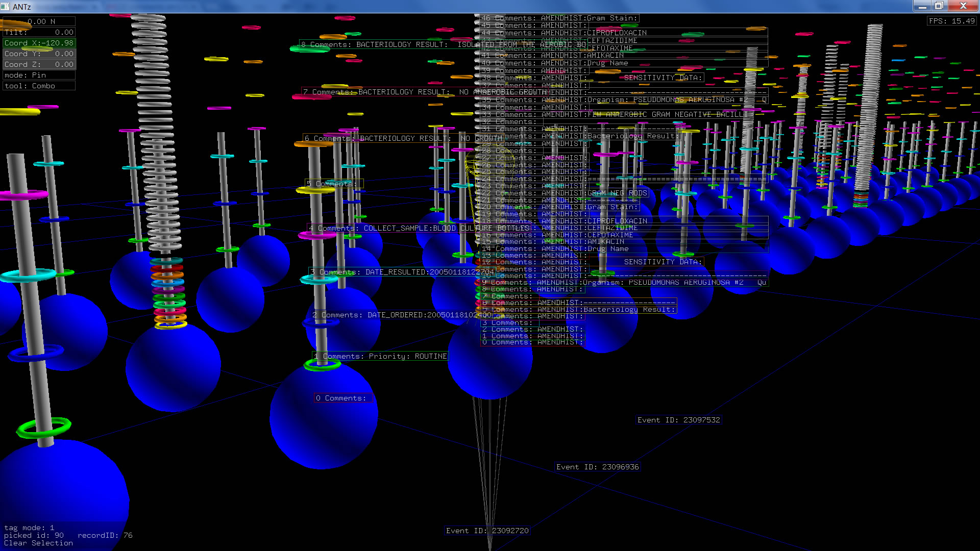Switch the tool: Combo indicator

click(39, 86)
